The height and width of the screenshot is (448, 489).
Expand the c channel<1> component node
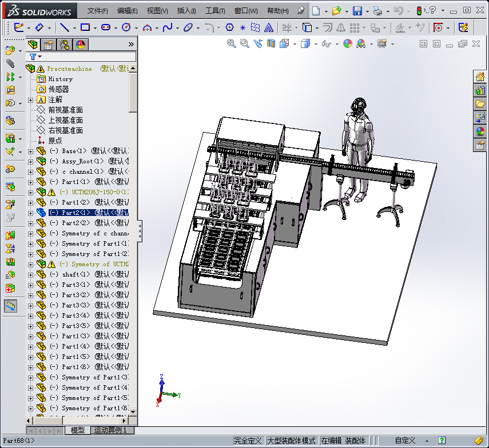(30, 172)
